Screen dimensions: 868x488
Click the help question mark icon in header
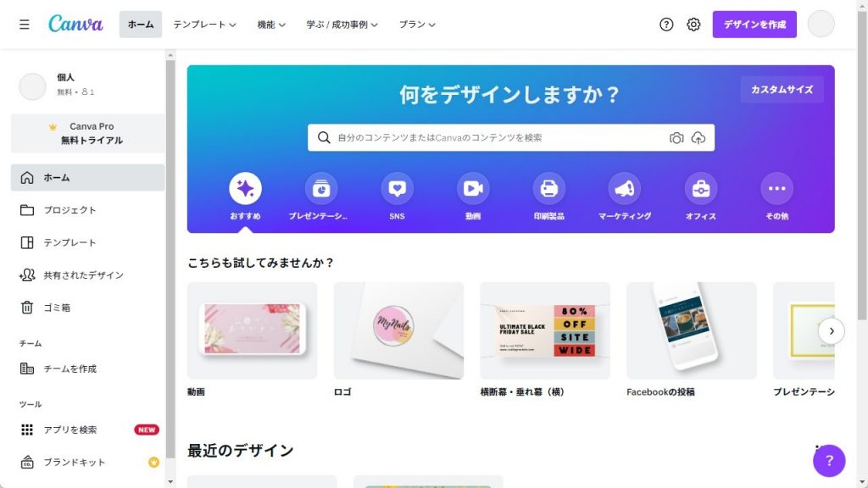(666, 25)
